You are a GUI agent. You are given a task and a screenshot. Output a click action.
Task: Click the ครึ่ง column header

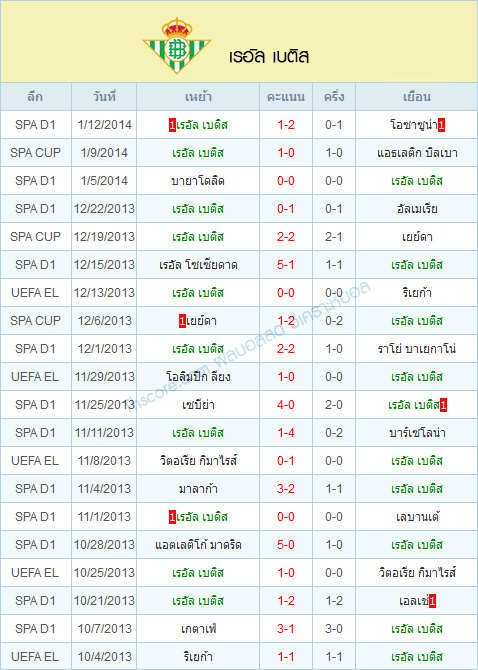[334, 97]
